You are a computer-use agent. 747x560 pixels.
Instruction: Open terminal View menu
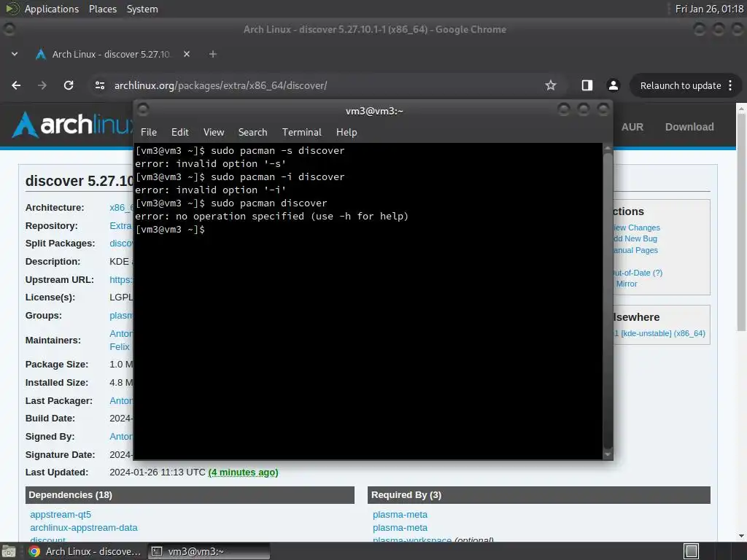click(214, 132)
